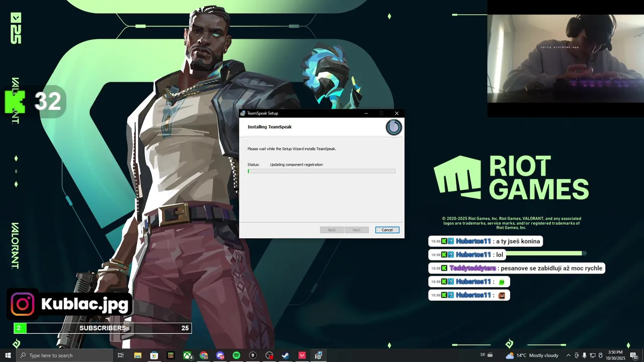Open the Xbox app on the taskbar
The image size is (644, 362).
click(x=187, y=355)
